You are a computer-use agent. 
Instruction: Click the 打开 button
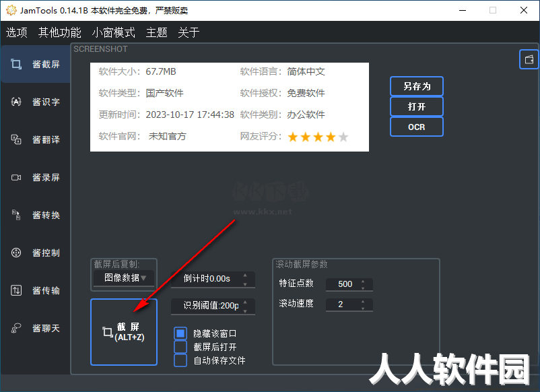tap(417, 106)
